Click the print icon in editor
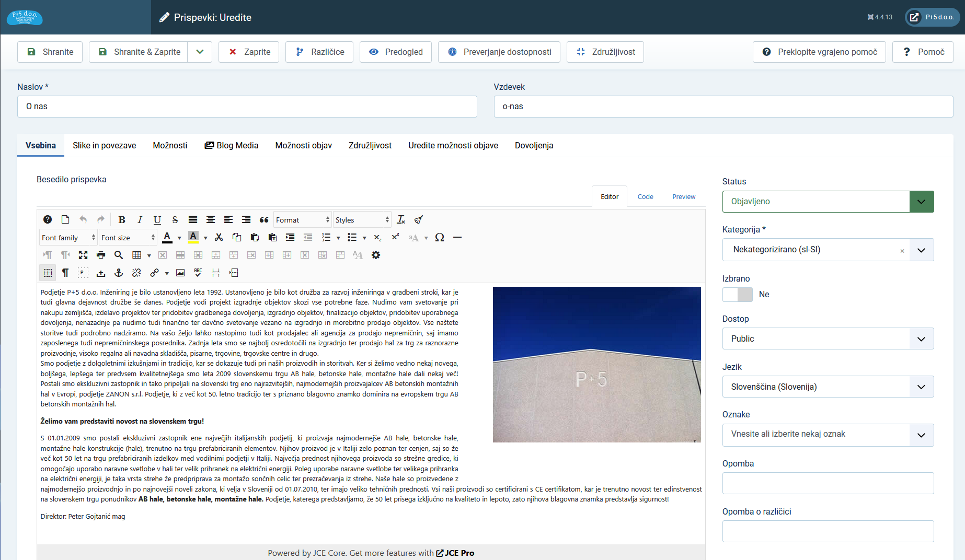Image resolution: width=965 pixels, height=560 pixels. 101,255
